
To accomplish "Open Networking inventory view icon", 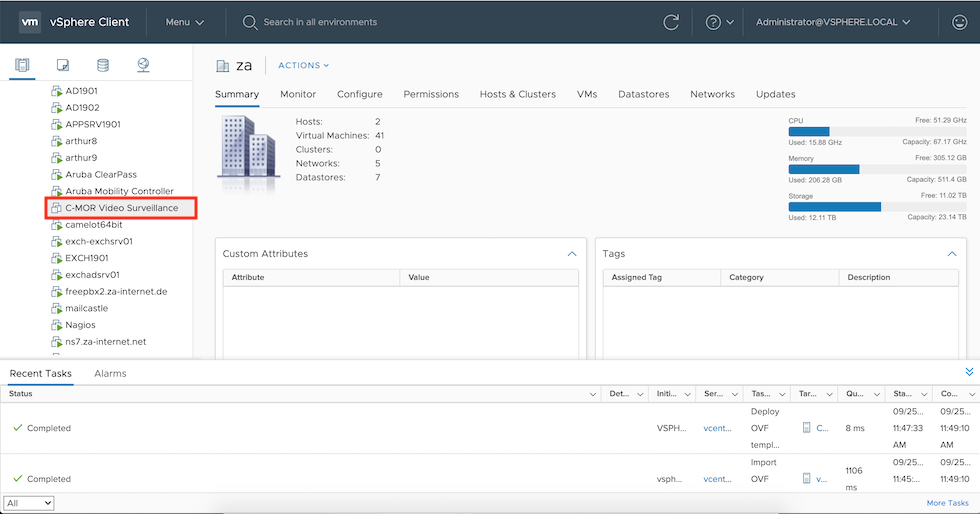I will [x=143, y=65].
